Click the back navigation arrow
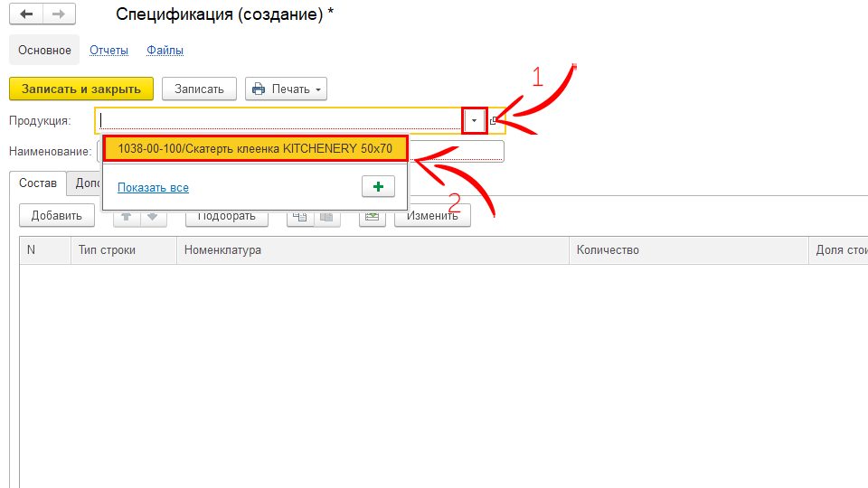The image size is (868, 488). click(26, 14)
